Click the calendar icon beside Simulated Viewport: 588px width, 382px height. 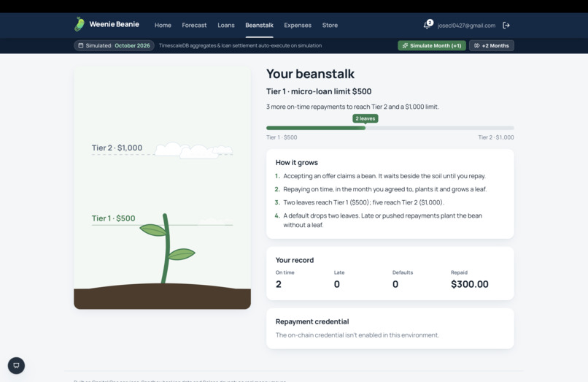click(x=81, y=45)
